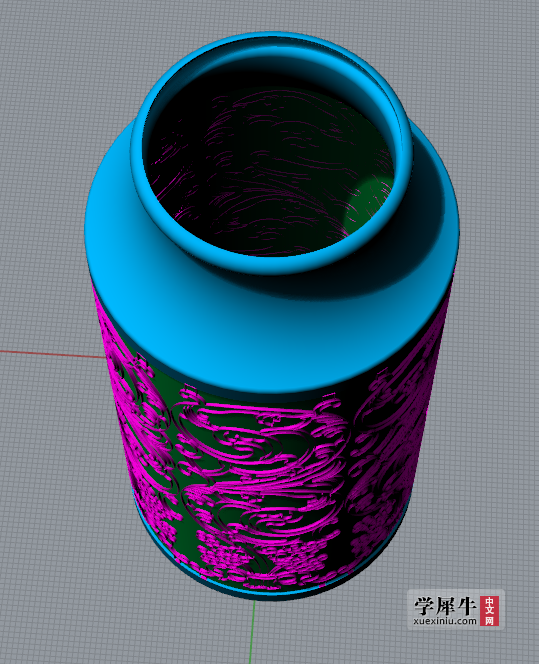This screenshot has width=539, height=664.
Task: Click the red X-axis line on the grid
Action: 51,354
